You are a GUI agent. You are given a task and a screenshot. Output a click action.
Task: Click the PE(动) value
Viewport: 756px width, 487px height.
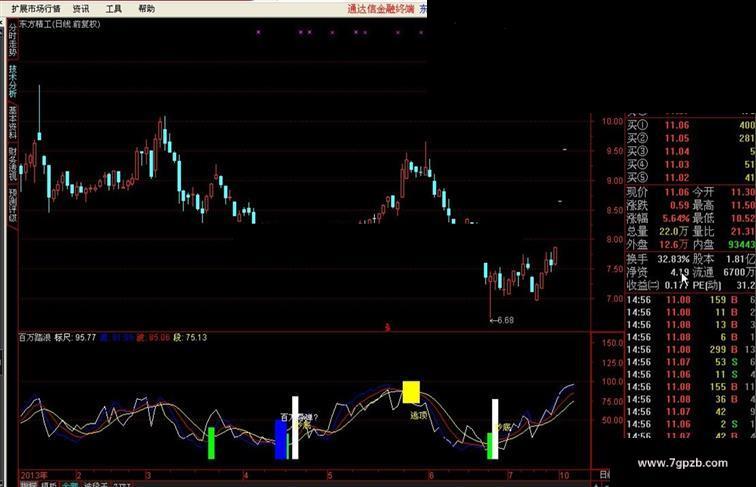(x=745, y=285)
